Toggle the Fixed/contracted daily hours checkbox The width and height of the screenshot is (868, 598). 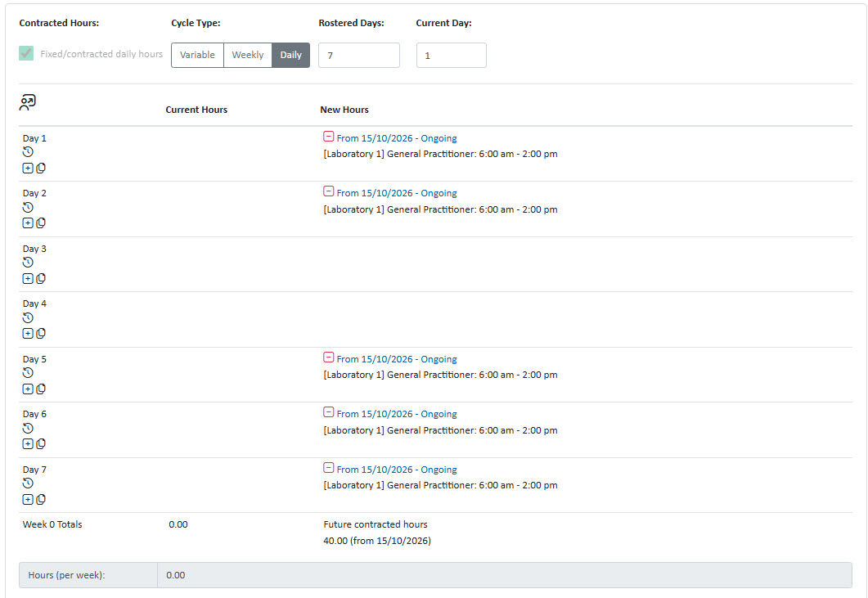(x=26, y=54)
